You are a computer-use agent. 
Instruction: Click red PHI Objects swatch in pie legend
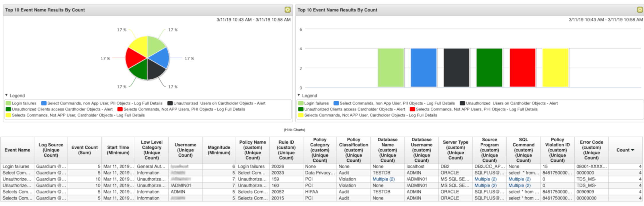pyautogui.click(x=120, y=109)
